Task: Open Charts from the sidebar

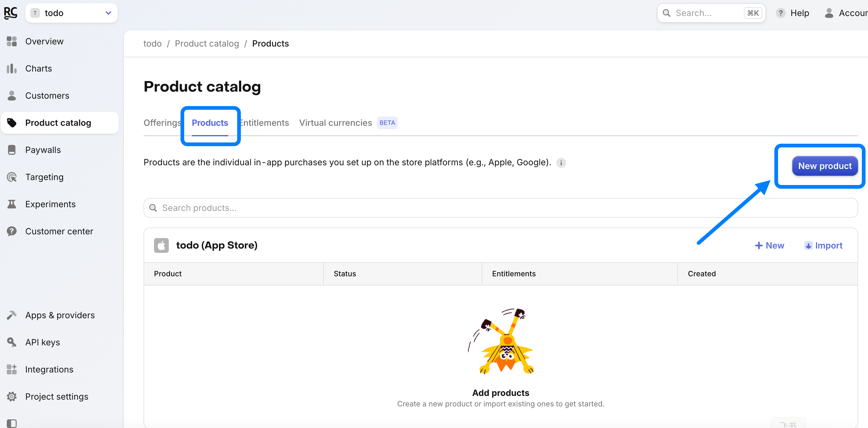Action: click(x=39, y=68)
